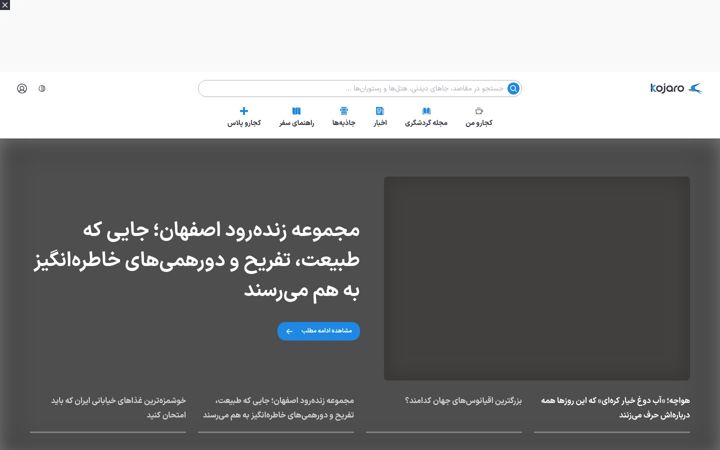The width and height of the screenshot is (720, 450).
Task: Close the top banner with the X button
Action: [5, 5]
